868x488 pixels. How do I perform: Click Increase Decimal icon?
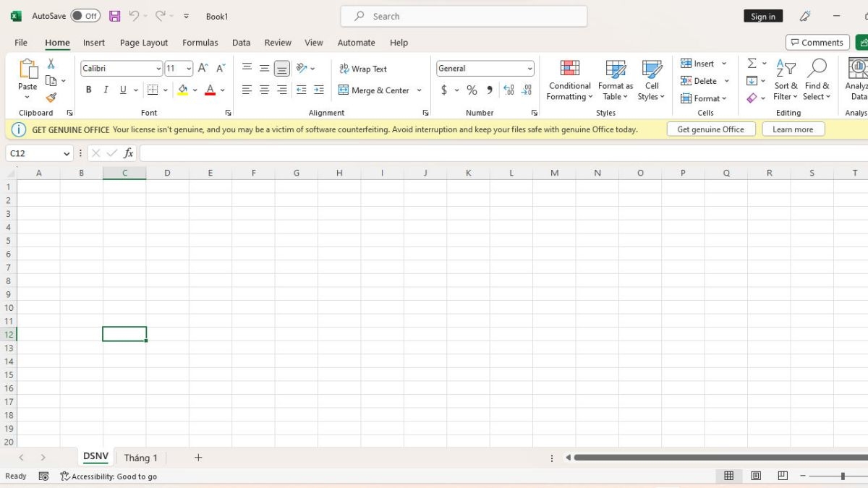509,90
